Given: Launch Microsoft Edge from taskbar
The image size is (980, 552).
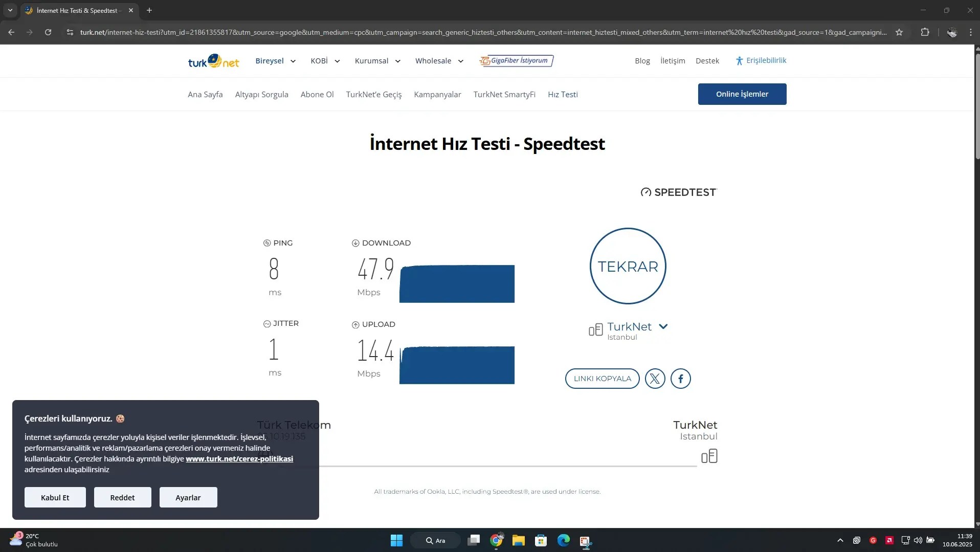Looking at the screenshot, I should pyautogui.click(x=564, y=540).
